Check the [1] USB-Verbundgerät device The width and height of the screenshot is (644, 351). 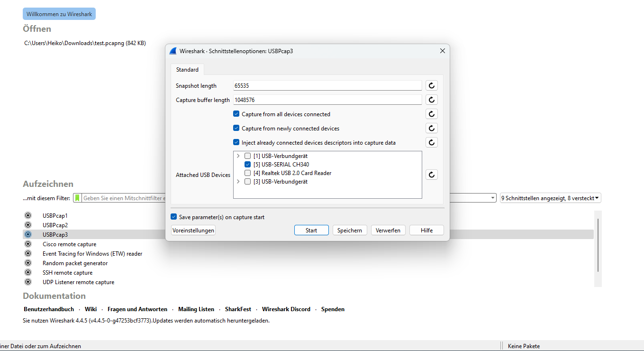pyautogui.click(x=247, y=156)
